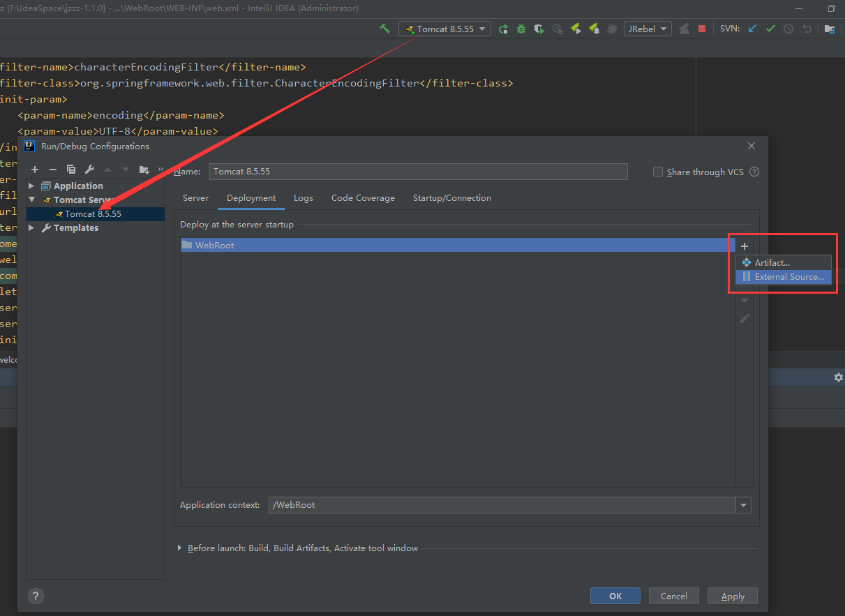Expand the Application tree node
Screen dimensions: 845x616
[x=31, y=186]
